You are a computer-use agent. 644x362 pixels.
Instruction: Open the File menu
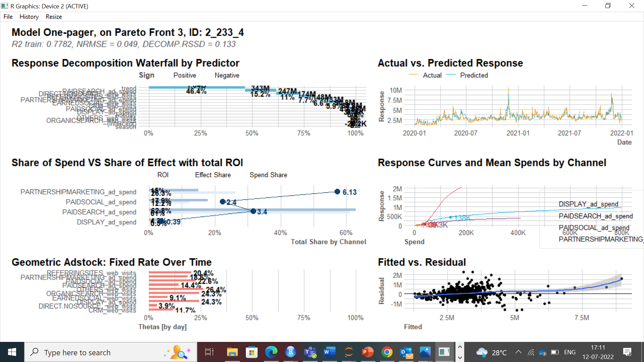tap(8, 16)
